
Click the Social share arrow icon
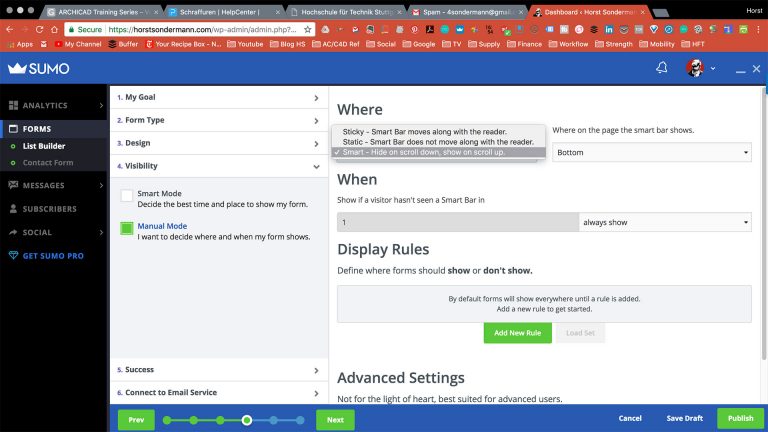(x=14, y=232)
